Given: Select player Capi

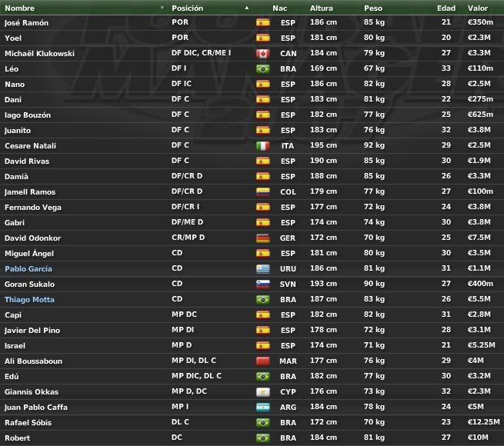Looking at the screenshot, I should click(13, 315).
